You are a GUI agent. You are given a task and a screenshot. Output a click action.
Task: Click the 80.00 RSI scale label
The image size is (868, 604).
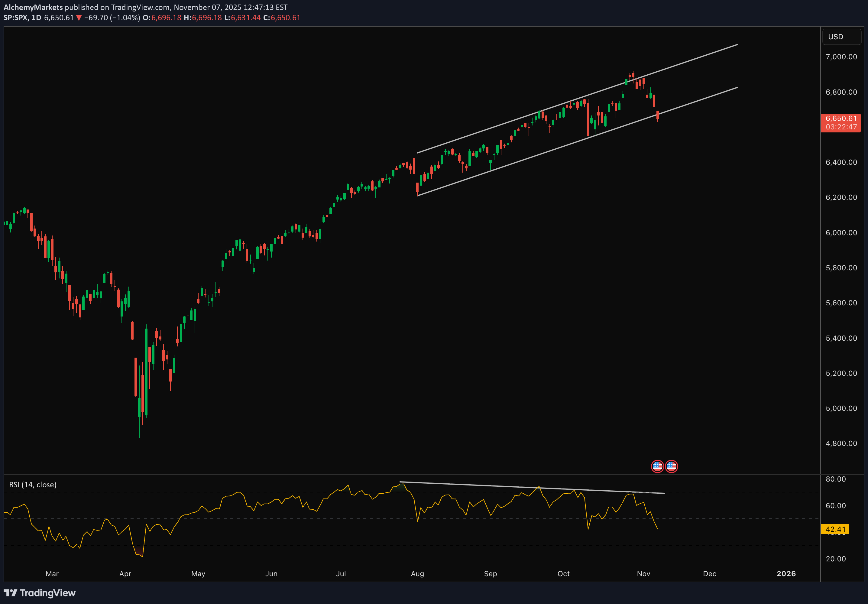pos(835,479)
